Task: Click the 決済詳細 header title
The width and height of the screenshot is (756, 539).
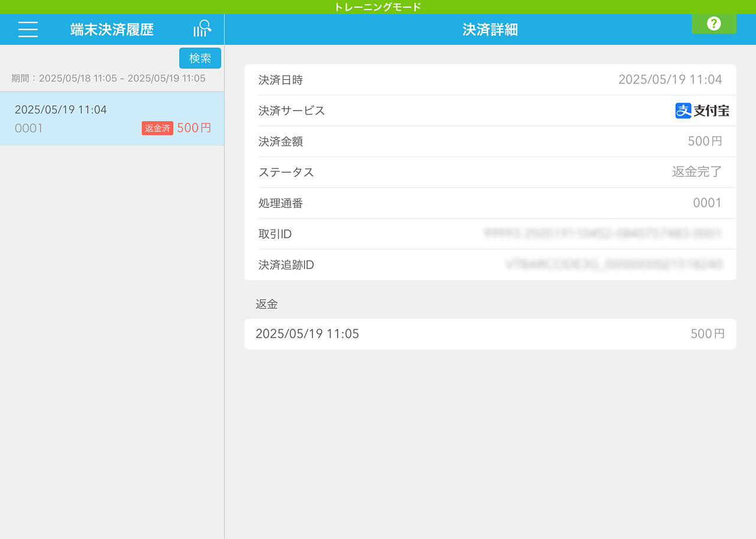Action: (x=490, y=30)
